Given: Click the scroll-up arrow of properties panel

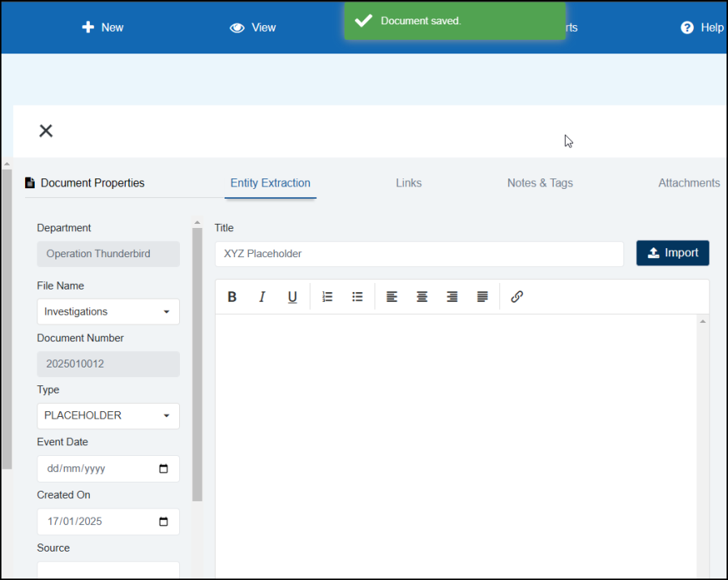Looking at the screenshot, I should [x=197, y=222].
